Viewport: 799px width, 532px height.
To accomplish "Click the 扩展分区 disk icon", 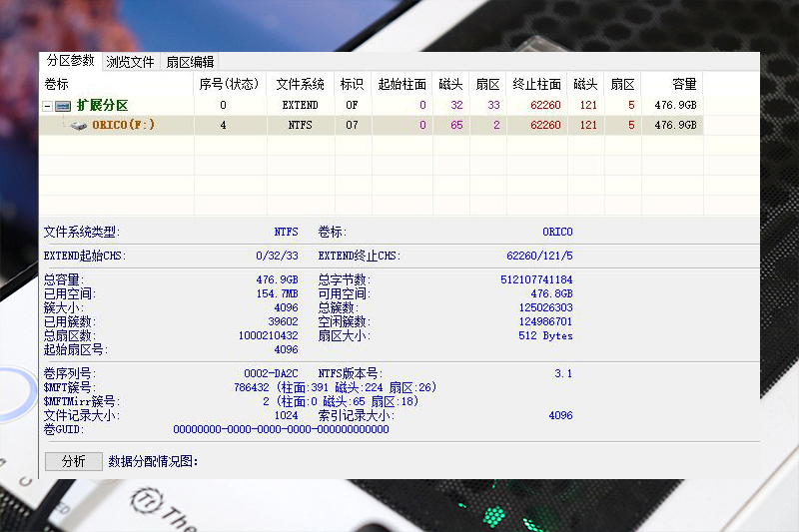I will [x=63, y=106].
